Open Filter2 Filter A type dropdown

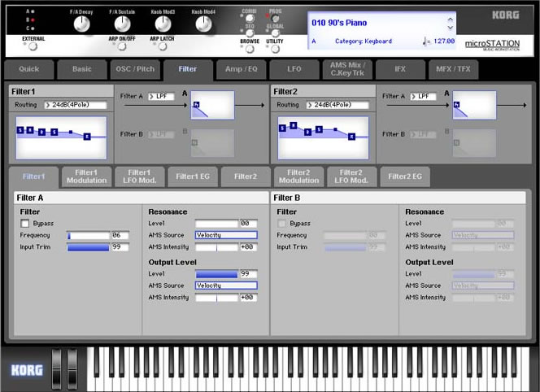[x=423, y=97]
